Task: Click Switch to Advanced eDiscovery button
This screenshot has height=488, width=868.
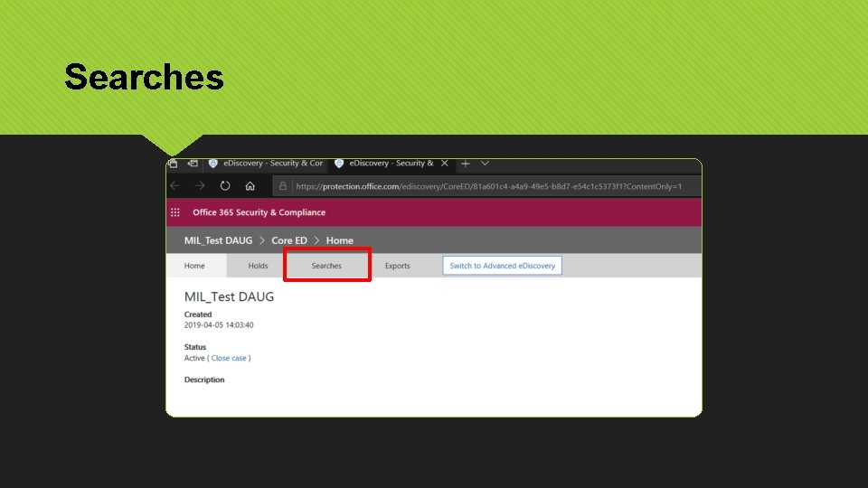Action: coord(502,266)
